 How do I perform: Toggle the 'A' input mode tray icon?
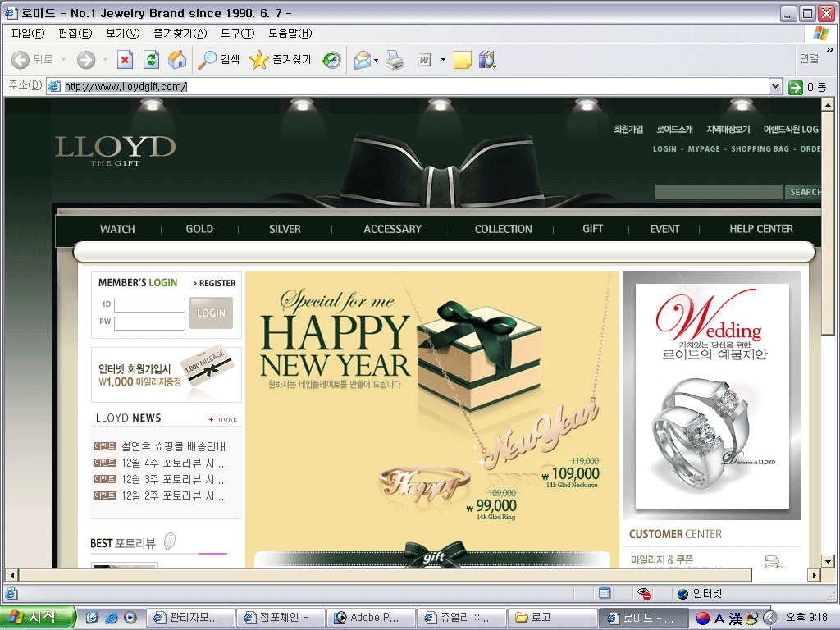point(719,619)
